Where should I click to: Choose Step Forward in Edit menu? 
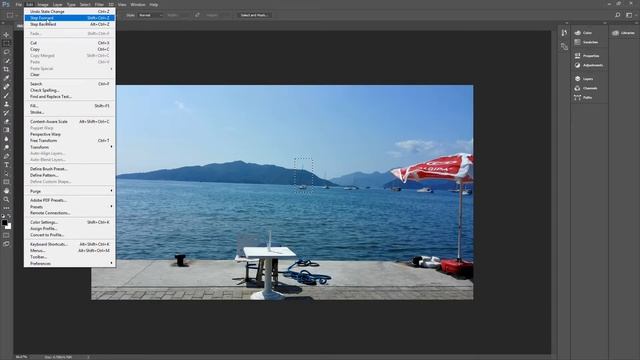pyautogui.click(x=70, y=18)
